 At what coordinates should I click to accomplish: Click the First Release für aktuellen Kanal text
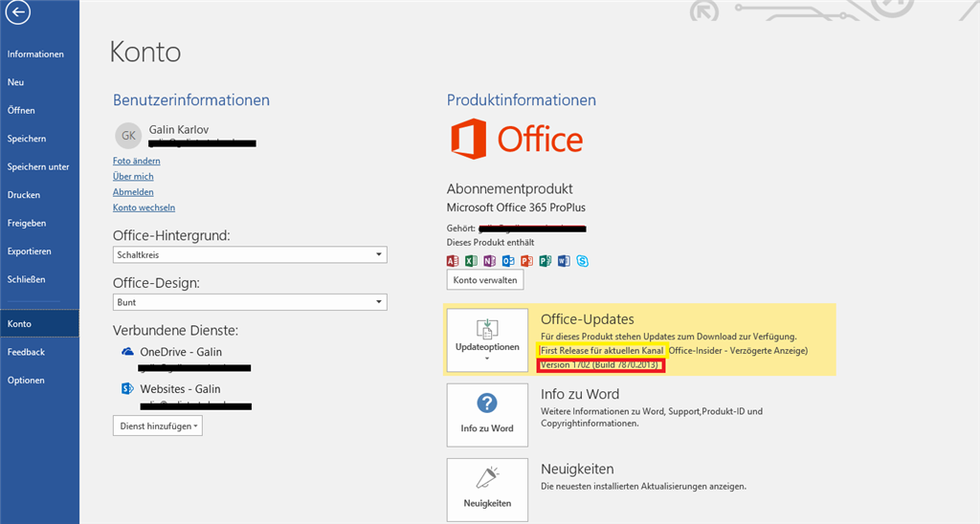(602, 350)
